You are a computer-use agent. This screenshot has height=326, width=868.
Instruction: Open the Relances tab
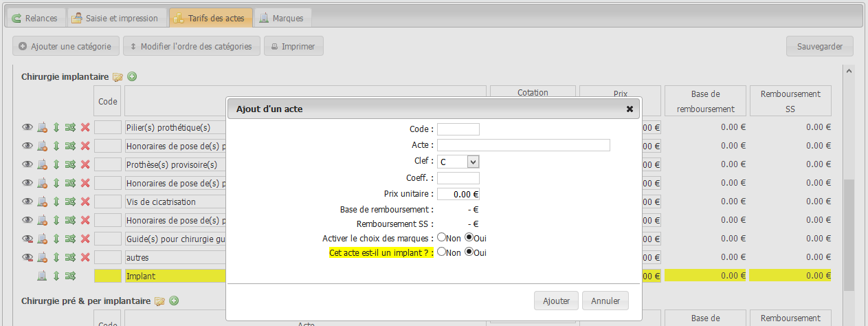tap(35, 18)
